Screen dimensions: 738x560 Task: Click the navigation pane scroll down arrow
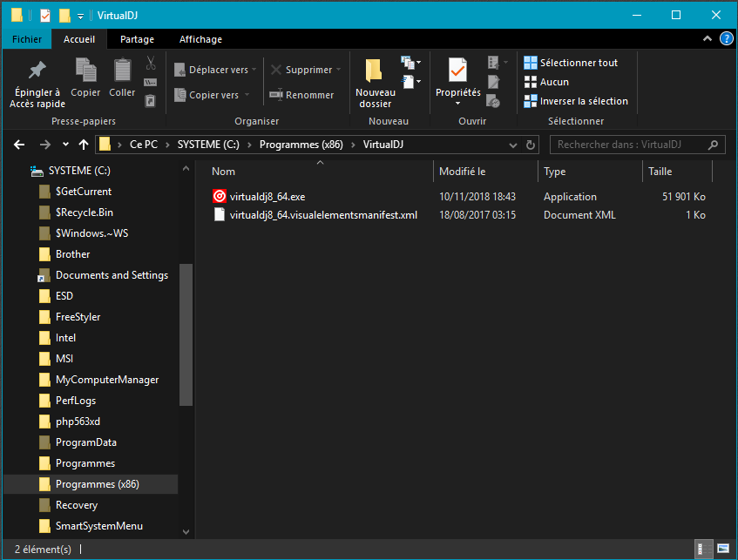point(186,532)
